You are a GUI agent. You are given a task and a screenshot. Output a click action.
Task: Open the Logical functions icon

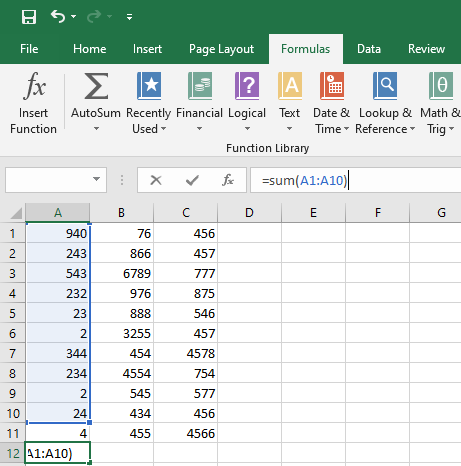(x=247, y=86)
